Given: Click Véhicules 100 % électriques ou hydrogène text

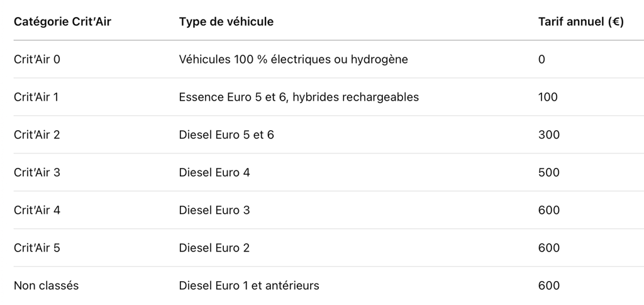Looking at the screenshot, I should pos(293,59).
